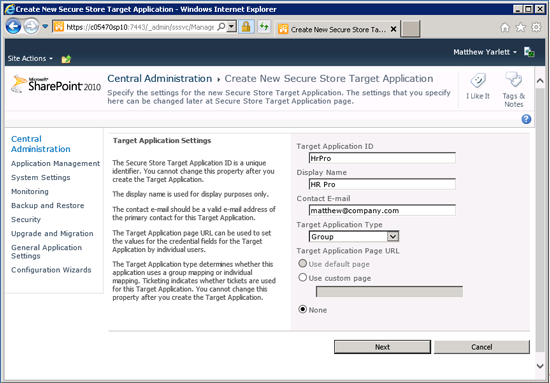Click the Target Application Page URL label

pos(348,251)
